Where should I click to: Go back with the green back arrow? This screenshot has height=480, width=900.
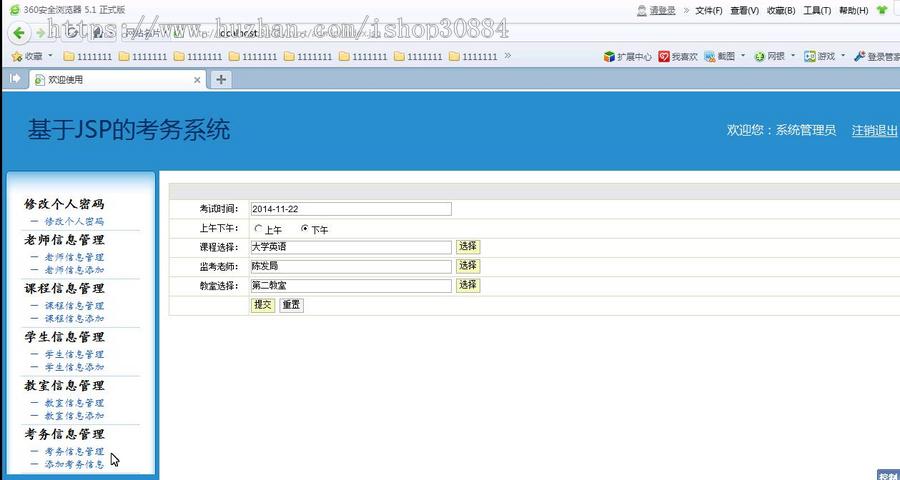click(18, 33)
